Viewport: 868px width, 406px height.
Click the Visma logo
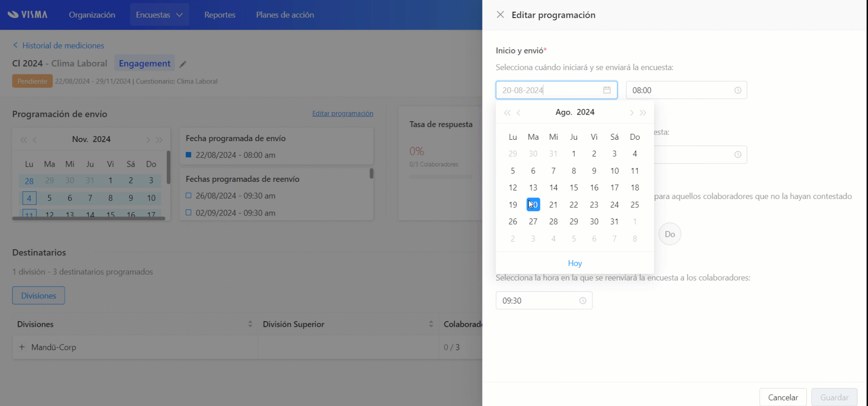point(27,15)
